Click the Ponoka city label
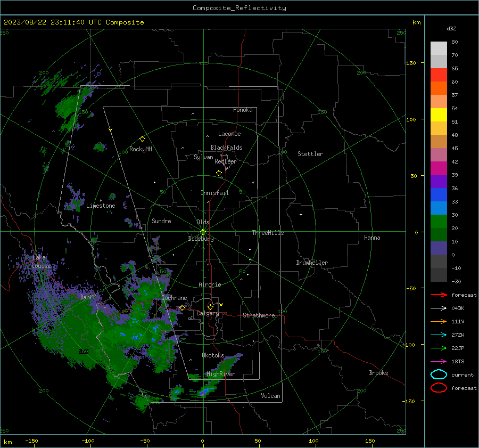The image size is (479, 448). pyautogui.click(x=243, y=110)
